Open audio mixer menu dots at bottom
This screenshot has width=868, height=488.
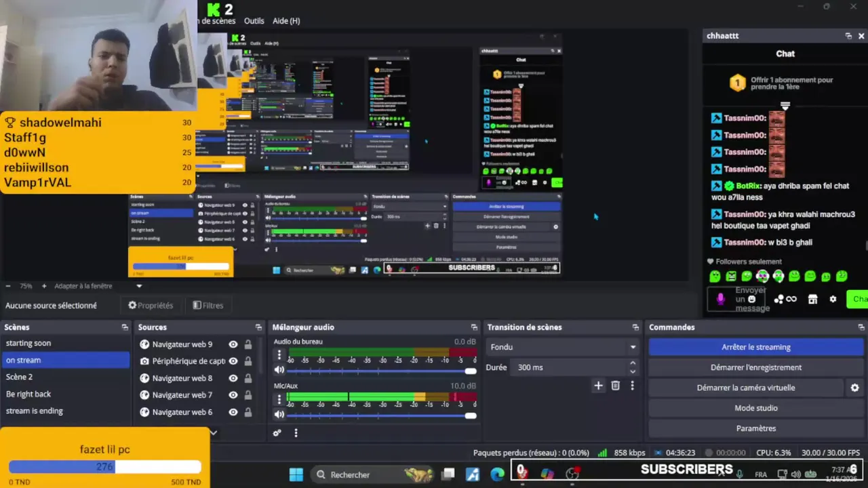tap(296, 432)
